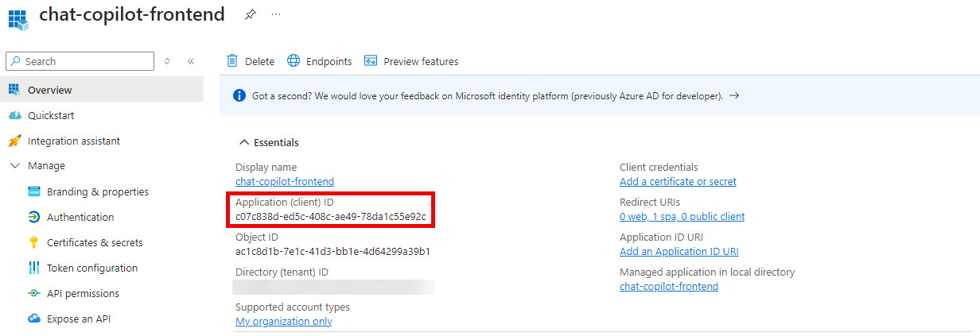Click the Application ID URI label

point(661,237)
